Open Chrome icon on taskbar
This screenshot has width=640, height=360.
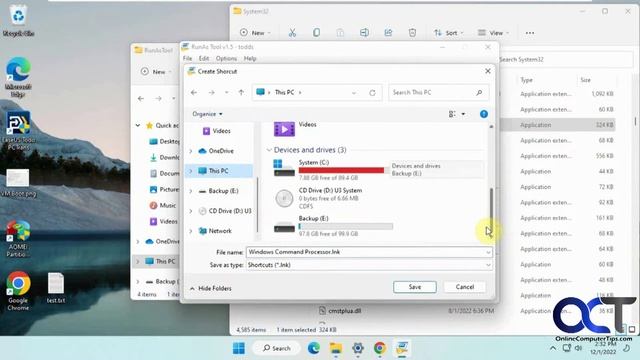[x=380, y=348]
